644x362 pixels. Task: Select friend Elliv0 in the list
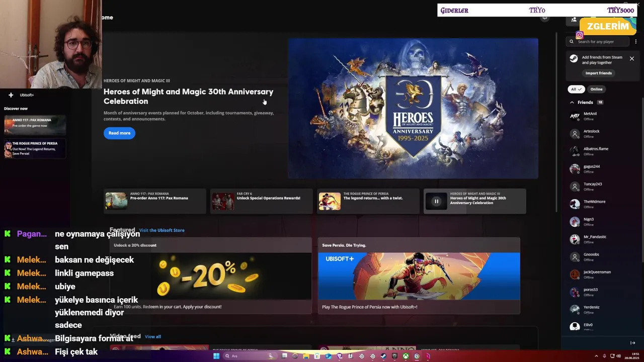601,326
